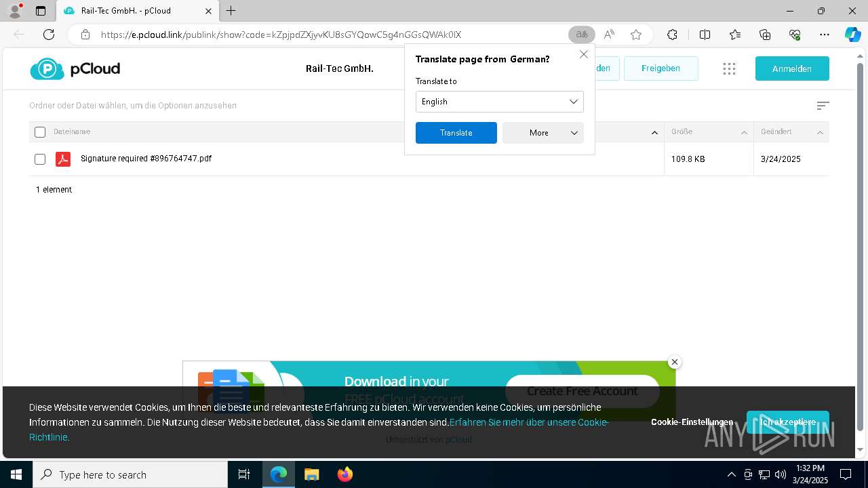Show hidden system tray icons
The width and height of the screenshot is (868, 488).
point(731,474)
